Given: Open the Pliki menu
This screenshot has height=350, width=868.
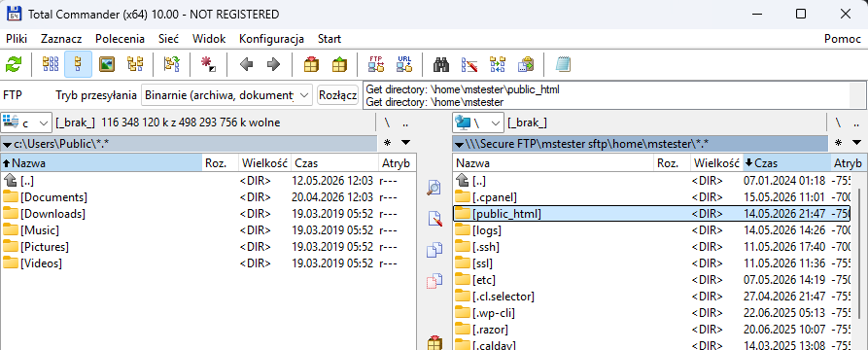Looking at the screenshot, I should (x=17, y=39).
